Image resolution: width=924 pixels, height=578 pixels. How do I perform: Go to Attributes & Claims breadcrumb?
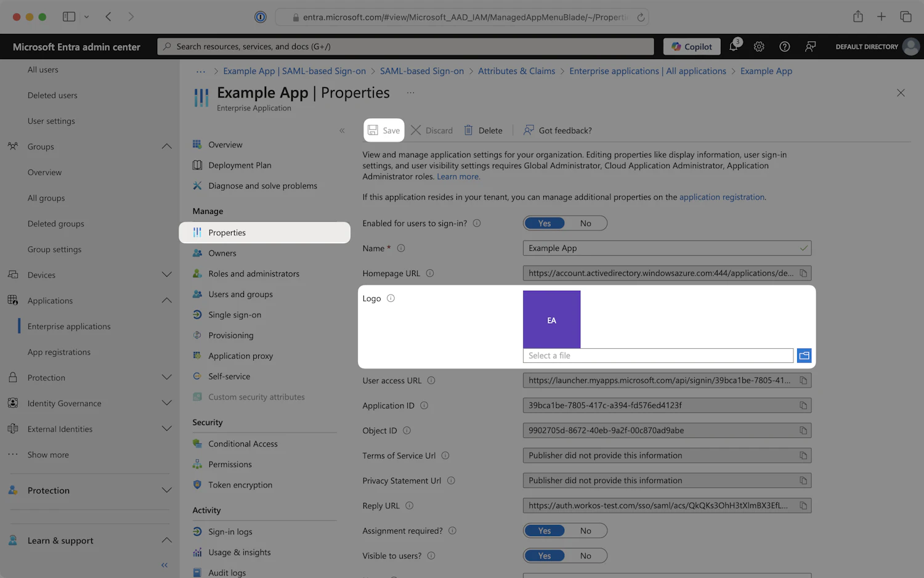tap(516, 71)
